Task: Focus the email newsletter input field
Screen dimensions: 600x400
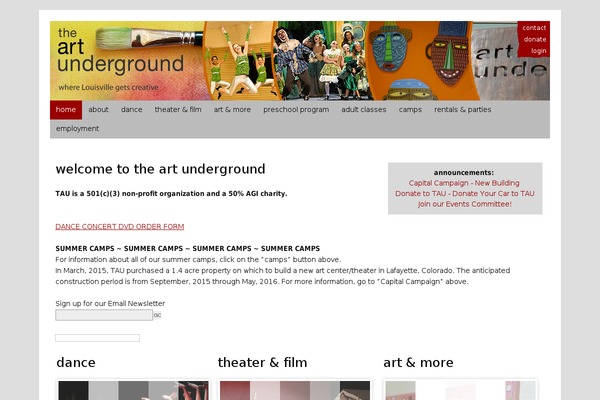Action: [104, 315]
